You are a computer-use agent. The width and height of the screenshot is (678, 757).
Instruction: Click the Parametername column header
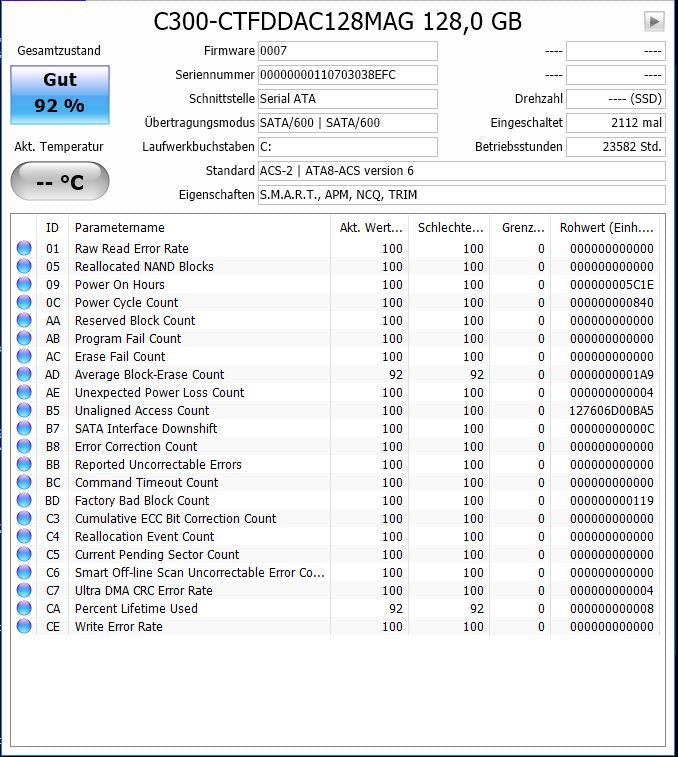(x=199, y=227)
